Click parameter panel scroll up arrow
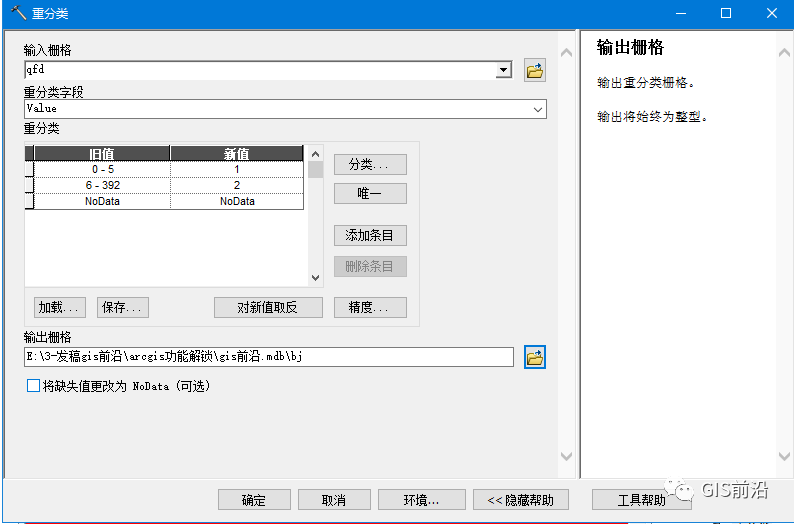This screenshot has width=794, height=524. click(x=566, y=52)
